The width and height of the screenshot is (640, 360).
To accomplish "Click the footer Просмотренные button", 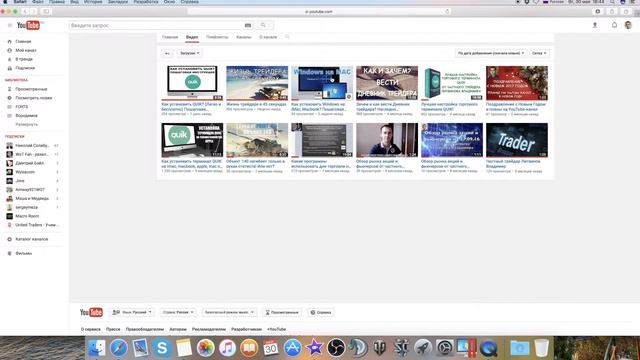I will tap(282, 312).
